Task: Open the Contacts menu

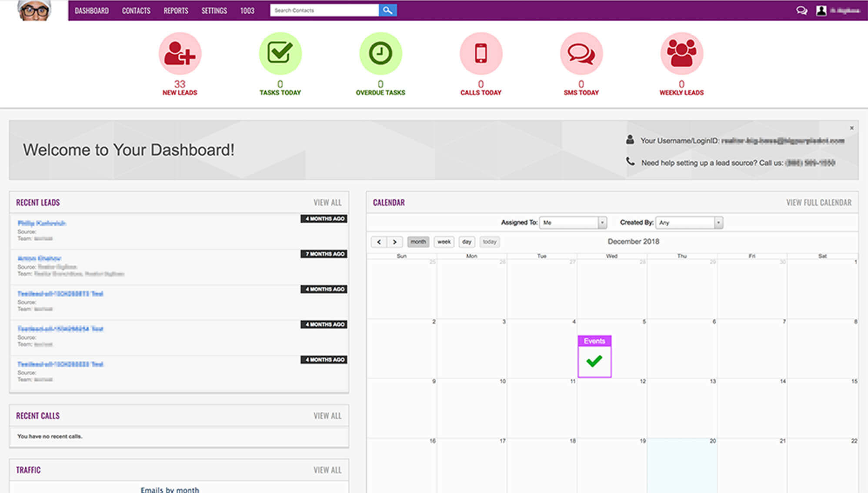Action: pyautogui.click(x=136, y=10)
